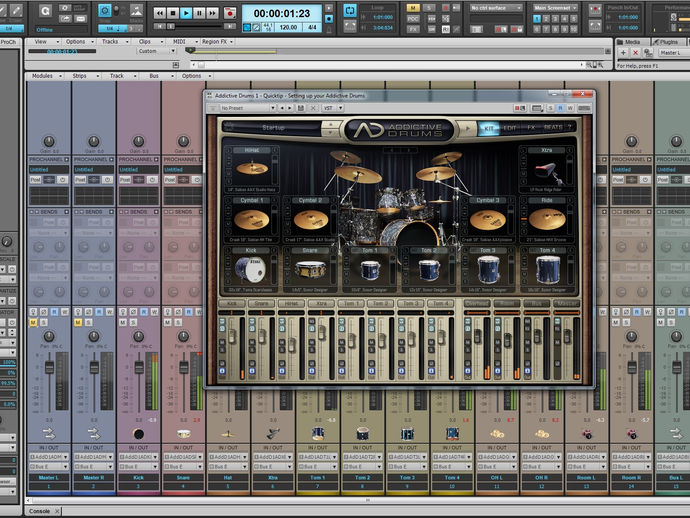Open the Tracks menu
Screen dimensions: 690x518
click(113, 42)
